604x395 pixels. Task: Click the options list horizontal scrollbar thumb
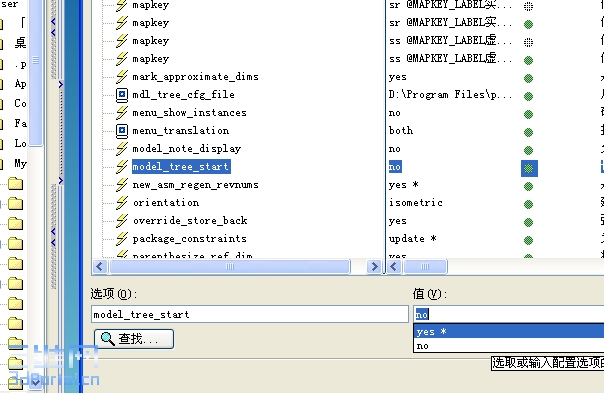pyautogui.click(x=230, y=267)
